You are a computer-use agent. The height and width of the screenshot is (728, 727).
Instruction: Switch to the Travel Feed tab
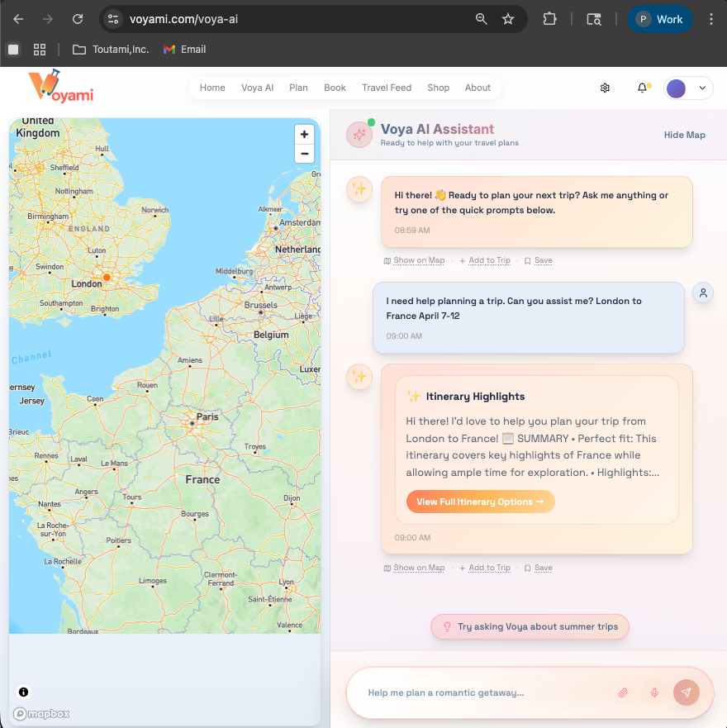click(386, 87)
